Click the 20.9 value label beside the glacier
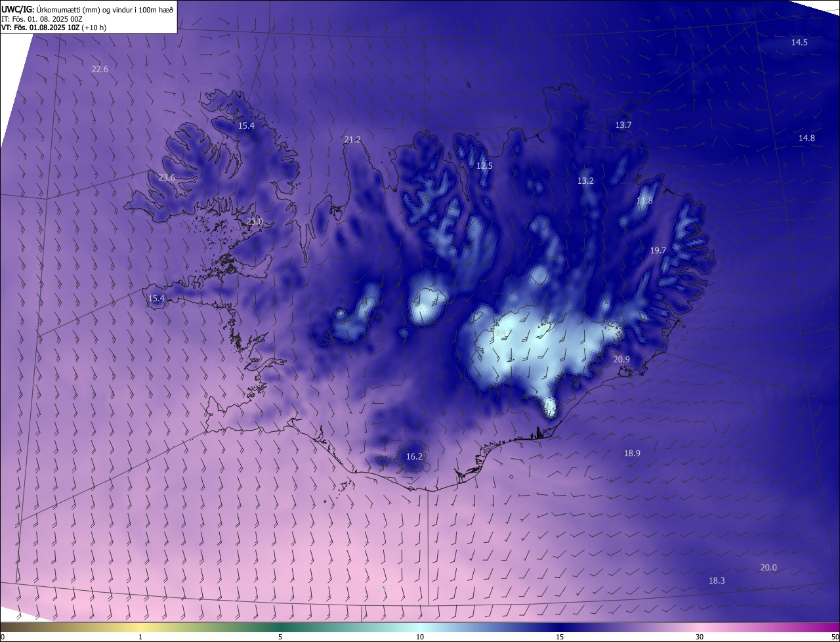Screen dimensions: 840x642 point(621,359)
